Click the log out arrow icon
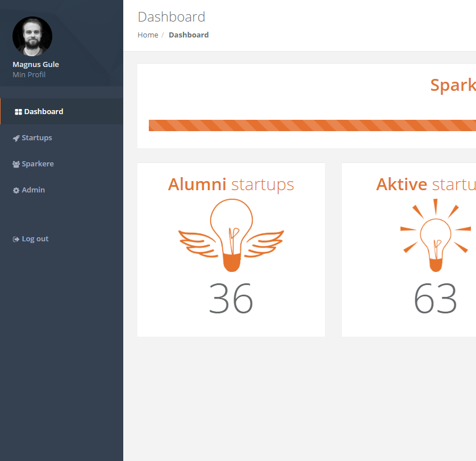 pos(16,239)
